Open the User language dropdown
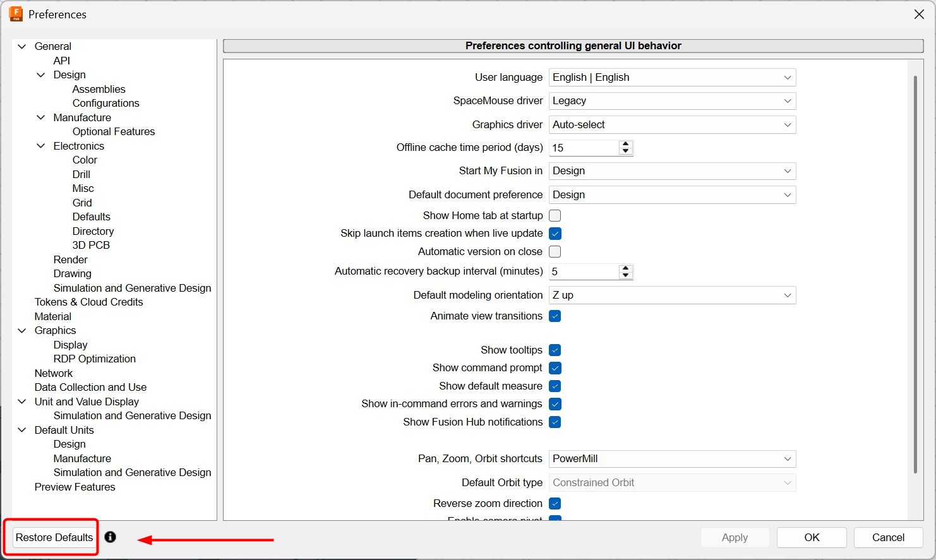 (x=672, y=78)
